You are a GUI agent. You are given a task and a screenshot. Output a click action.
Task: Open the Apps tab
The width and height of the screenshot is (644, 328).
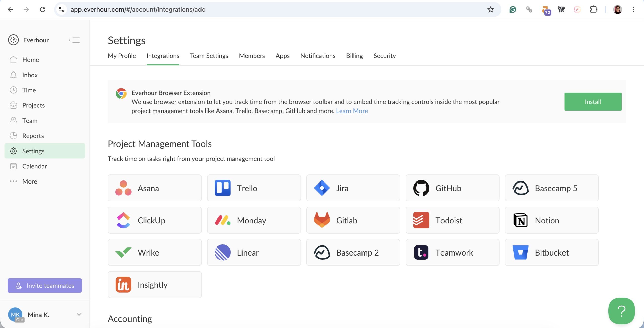click(x=283, y=56)
